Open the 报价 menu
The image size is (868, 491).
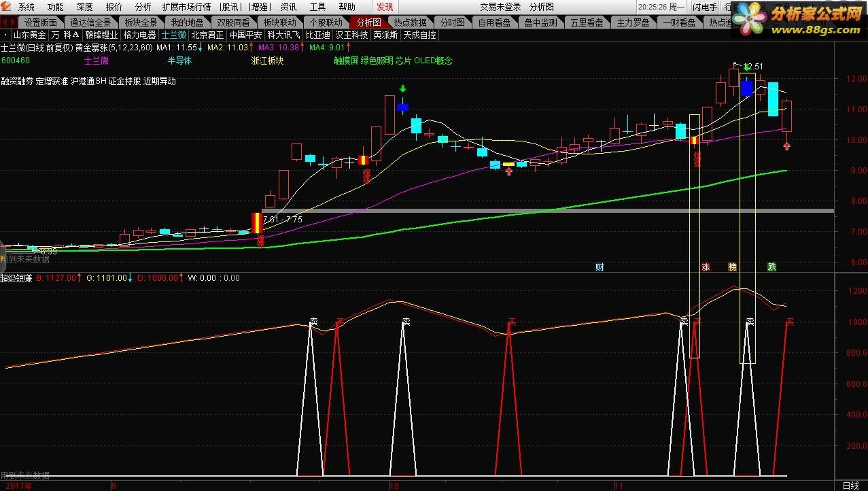(x=114, y=7)
